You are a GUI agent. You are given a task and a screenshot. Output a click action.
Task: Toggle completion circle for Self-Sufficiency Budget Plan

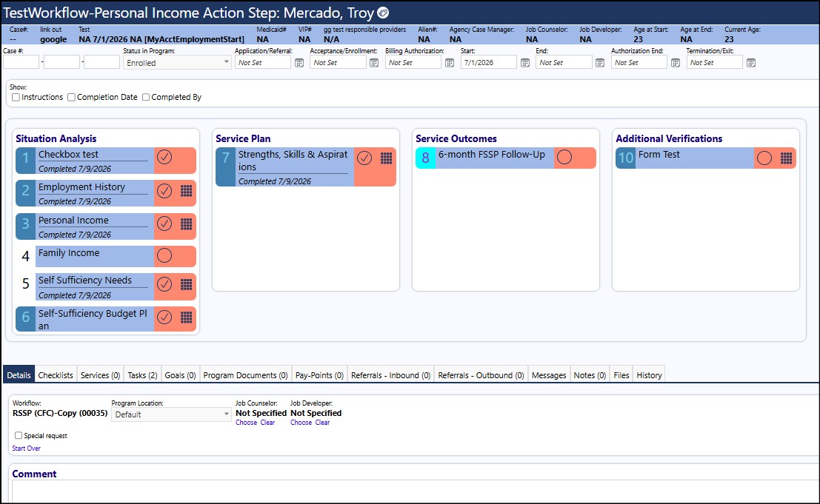pyautogui.click(x=164, y=317)
